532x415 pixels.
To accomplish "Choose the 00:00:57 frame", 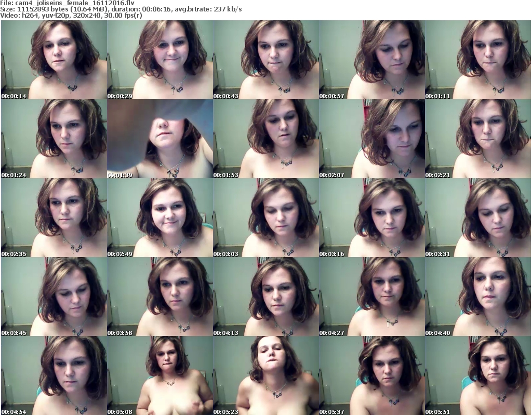I will click(x=372, y=60).
